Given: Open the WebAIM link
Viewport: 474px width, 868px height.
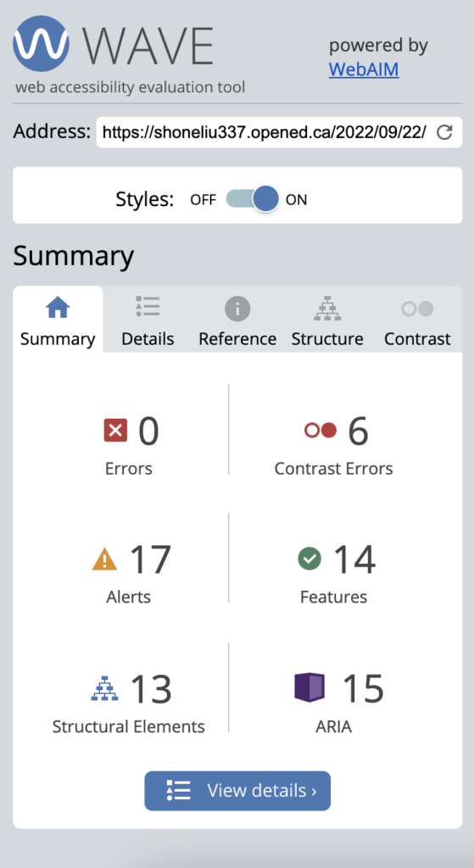Looking at the screenshot, I should pos(364,70).
